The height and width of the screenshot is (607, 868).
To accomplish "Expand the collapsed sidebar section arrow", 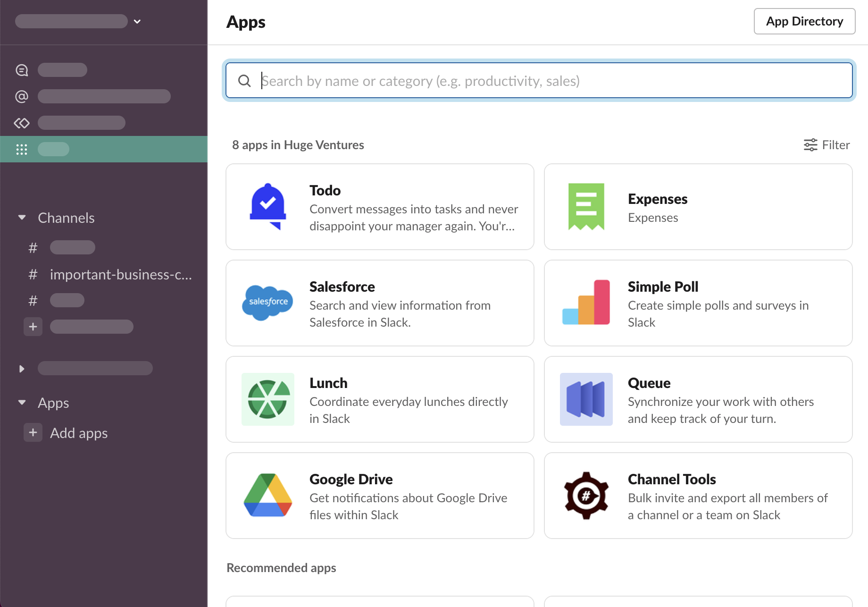I will [22, 369].
